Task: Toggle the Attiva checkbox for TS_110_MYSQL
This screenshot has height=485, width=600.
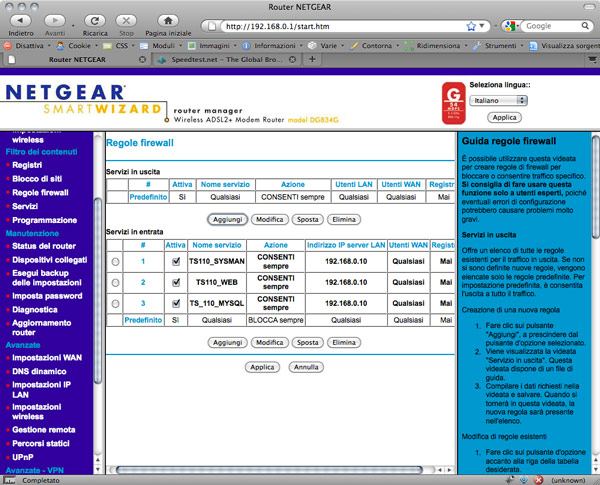Action: pyautogui.click(x=176, y=304)
